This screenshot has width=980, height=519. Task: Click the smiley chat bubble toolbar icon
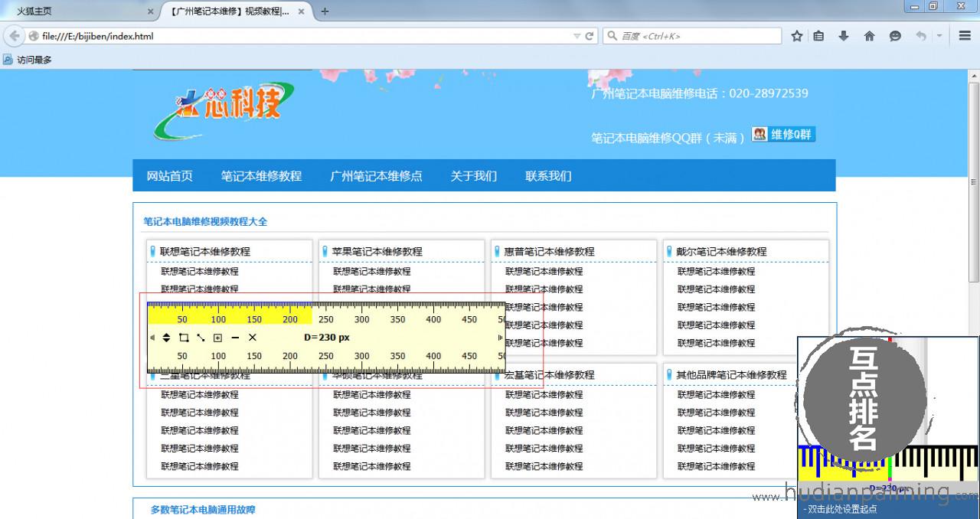pos(895,36)
